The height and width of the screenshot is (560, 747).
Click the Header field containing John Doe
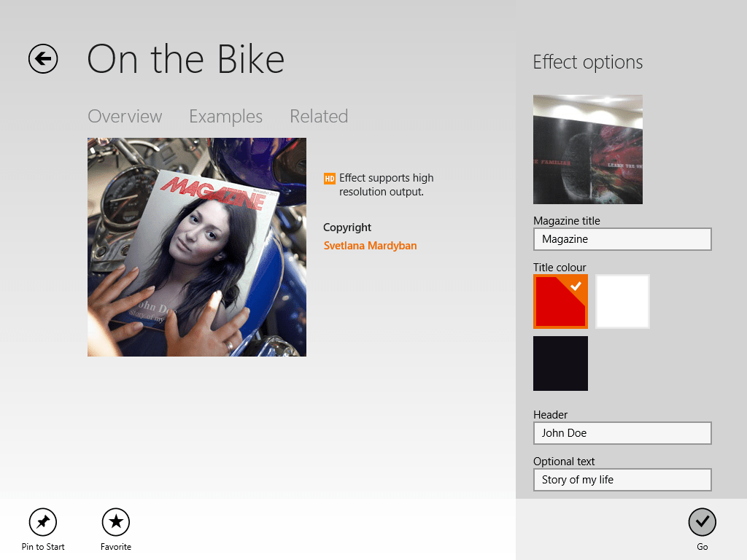(x=622, y=433)
